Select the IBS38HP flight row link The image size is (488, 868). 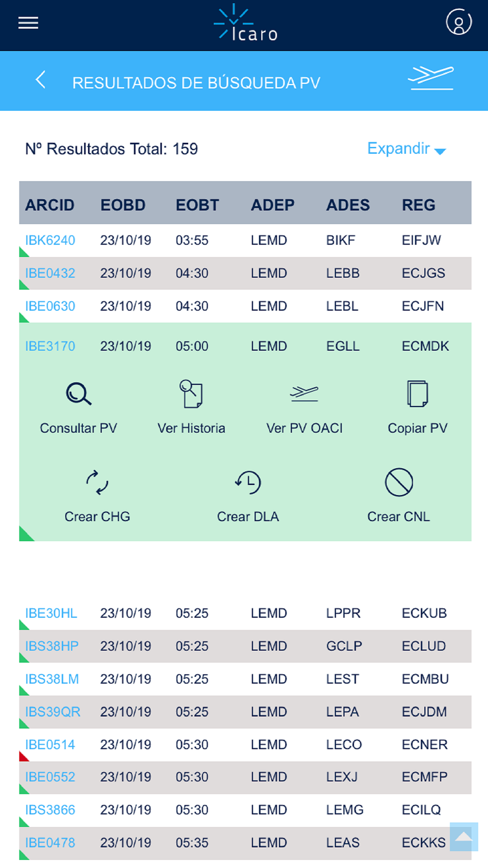(x=52, y=646)
